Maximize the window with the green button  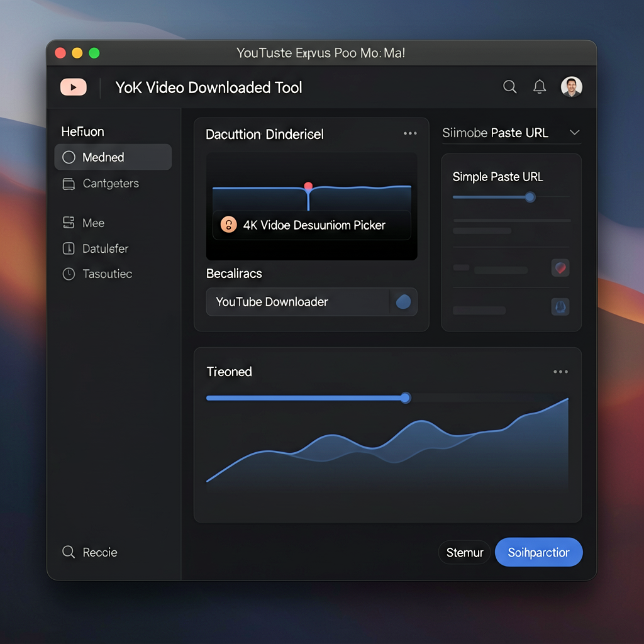coord(94,53)
